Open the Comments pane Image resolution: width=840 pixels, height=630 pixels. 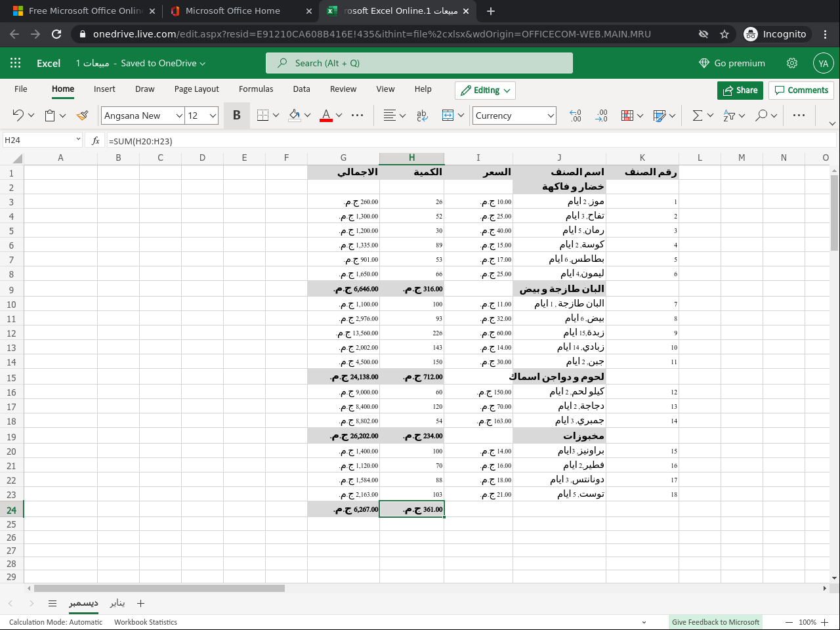point(801,90)
